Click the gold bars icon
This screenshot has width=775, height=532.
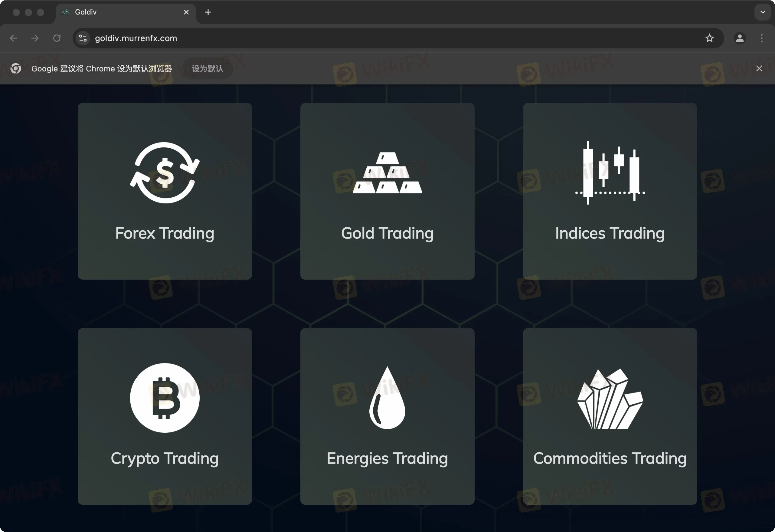tap(387, 173)
